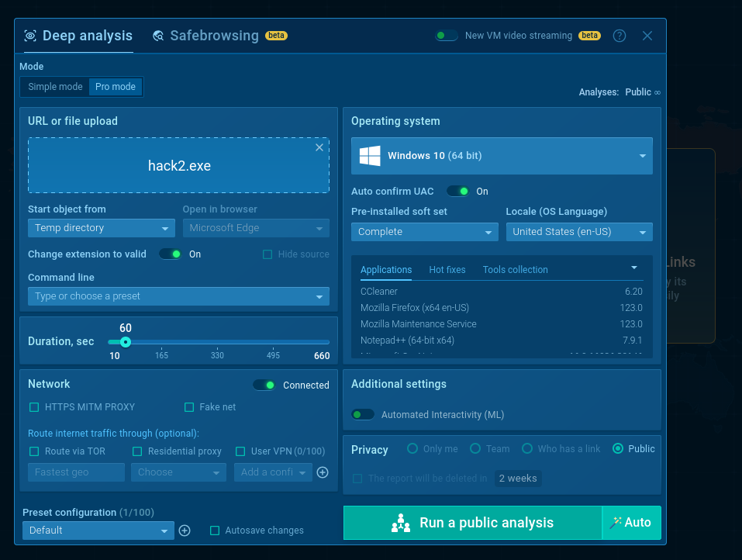Open the Applications tab
The image size is (742, 560).
[x=386, y=270]
